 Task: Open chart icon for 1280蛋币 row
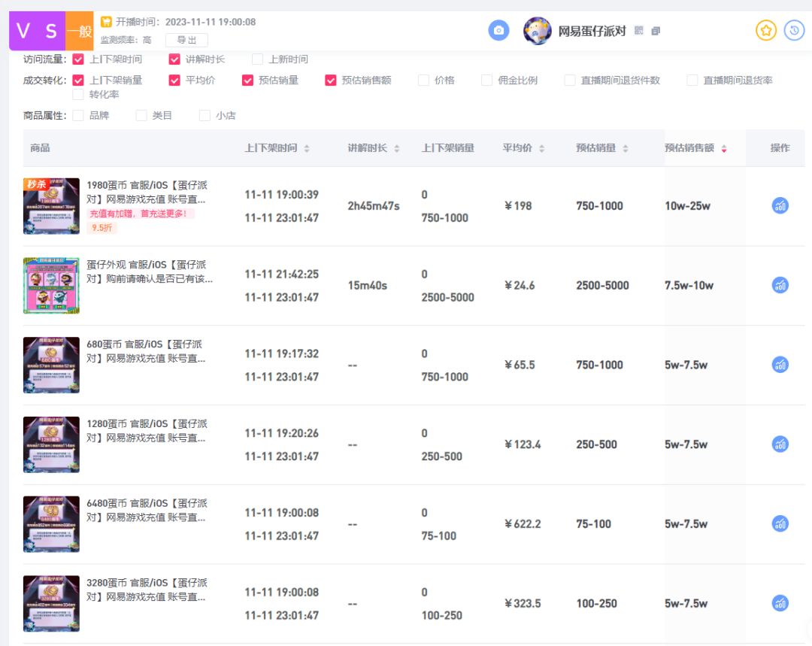(x=780, y=444)
